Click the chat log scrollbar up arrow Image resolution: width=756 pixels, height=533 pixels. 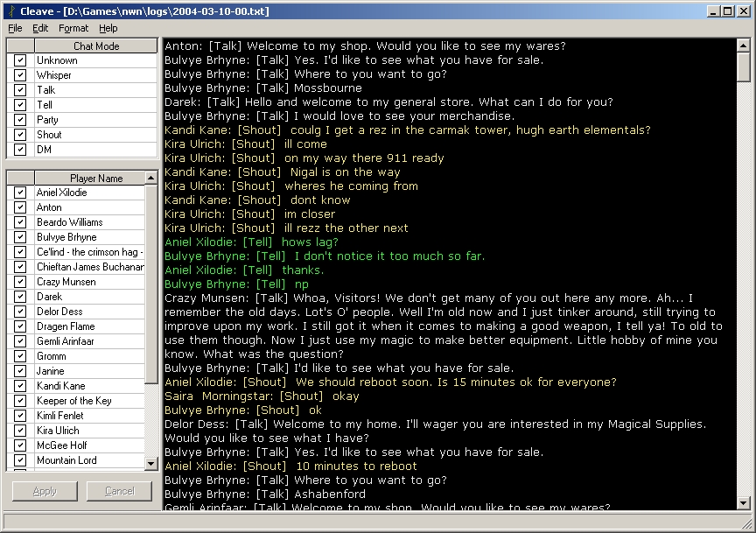[744, 44]
